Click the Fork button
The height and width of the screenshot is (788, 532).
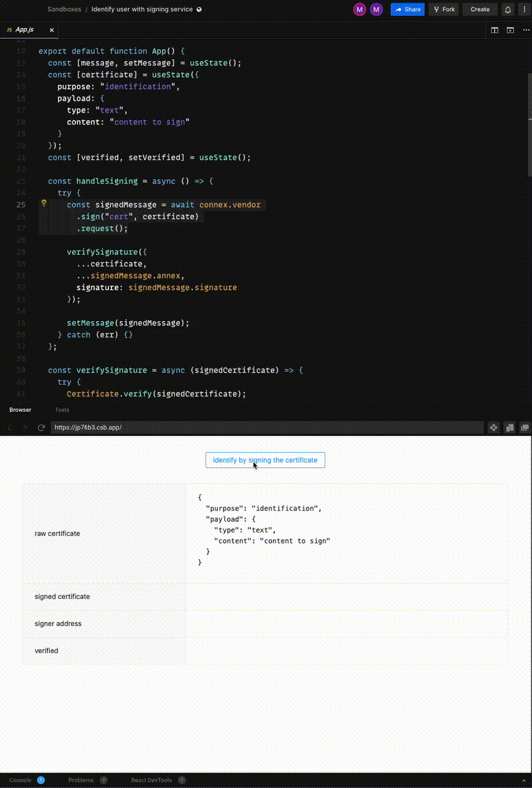point(443,9)
